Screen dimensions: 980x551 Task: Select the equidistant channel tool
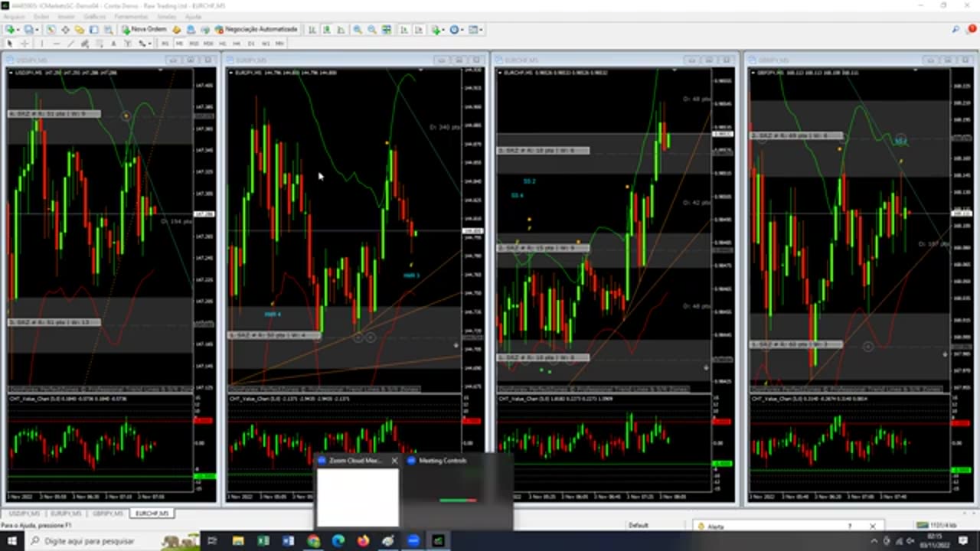[x=85, y=44]
